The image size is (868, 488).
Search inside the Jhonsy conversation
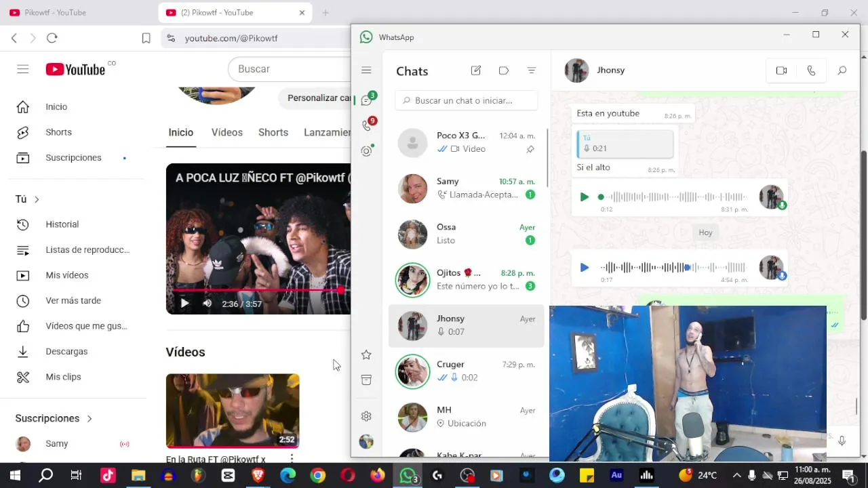[x=842, y=70]
